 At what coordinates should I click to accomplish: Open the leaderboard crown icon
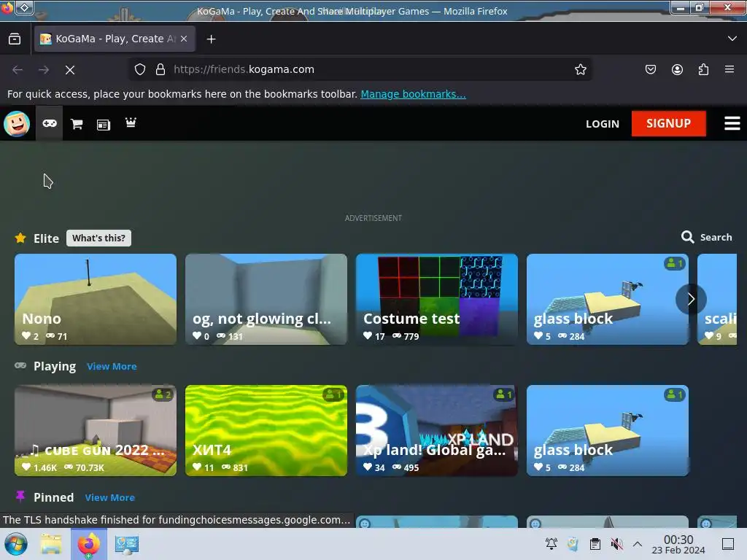pos(131,122)
